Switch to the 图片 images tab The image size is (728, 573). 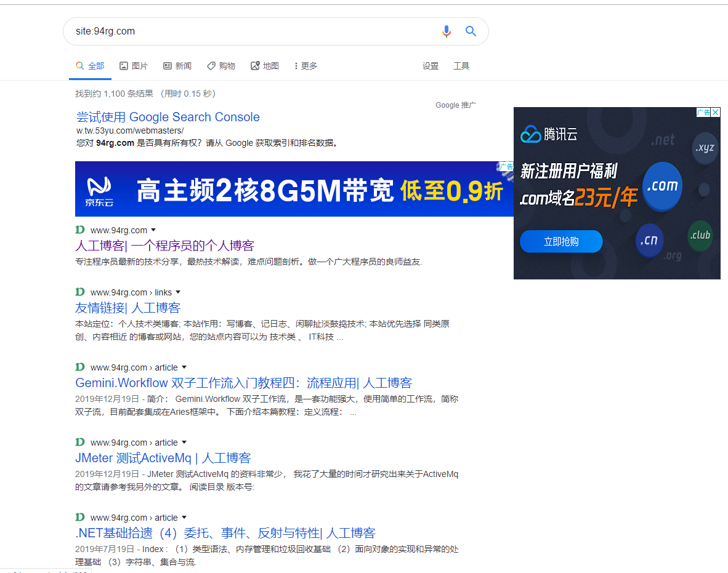pyautogui.click(x=134, y=66)
